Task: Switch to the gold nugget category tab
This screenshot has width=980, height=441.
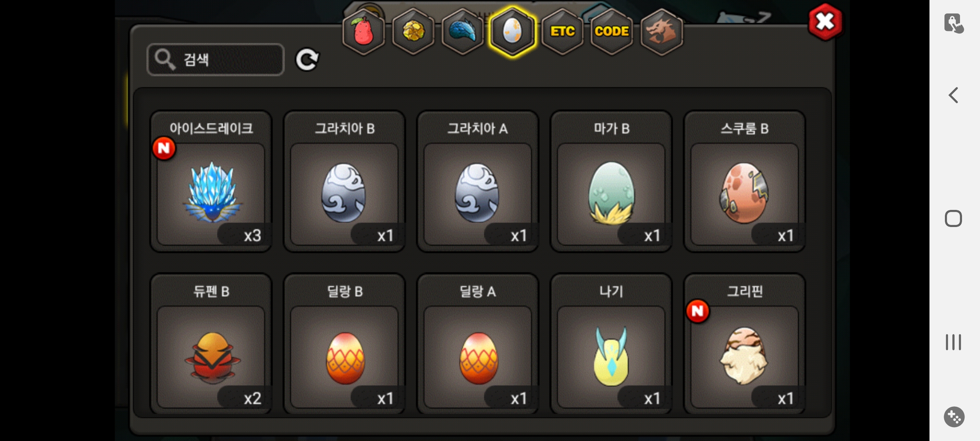Action: pos(413,31)
